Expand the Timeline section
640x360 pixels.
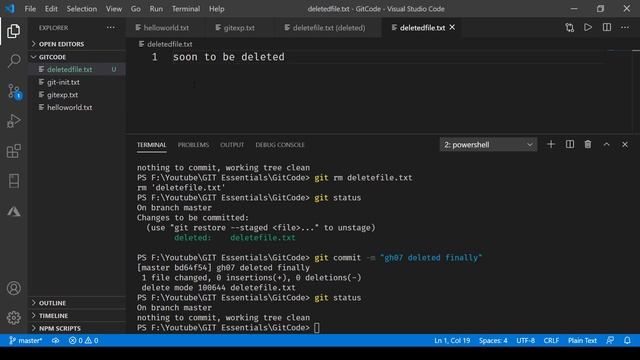point(77,316)
